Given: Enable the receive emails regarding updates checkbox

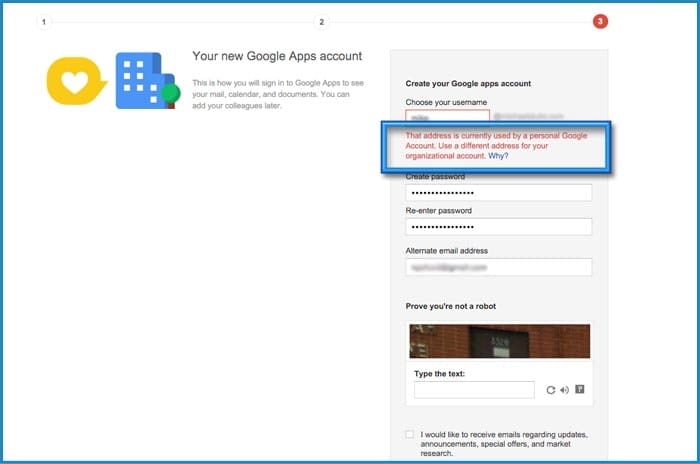Looking at the screenshot, I should [x=409, y=434].
